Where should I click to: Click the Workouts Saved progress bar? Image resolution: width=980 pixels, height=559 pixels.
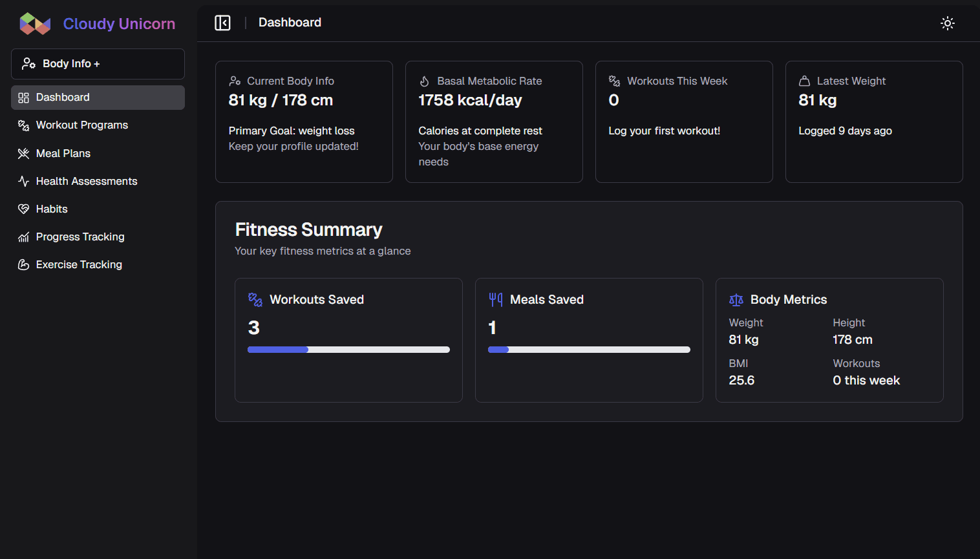(x=348, y=350)
